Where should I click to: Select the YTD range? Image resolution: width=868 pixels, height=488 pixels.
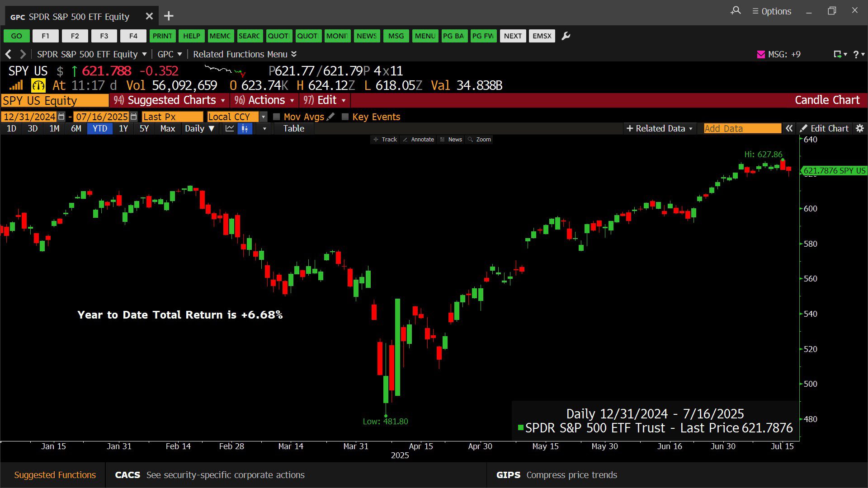100,129
